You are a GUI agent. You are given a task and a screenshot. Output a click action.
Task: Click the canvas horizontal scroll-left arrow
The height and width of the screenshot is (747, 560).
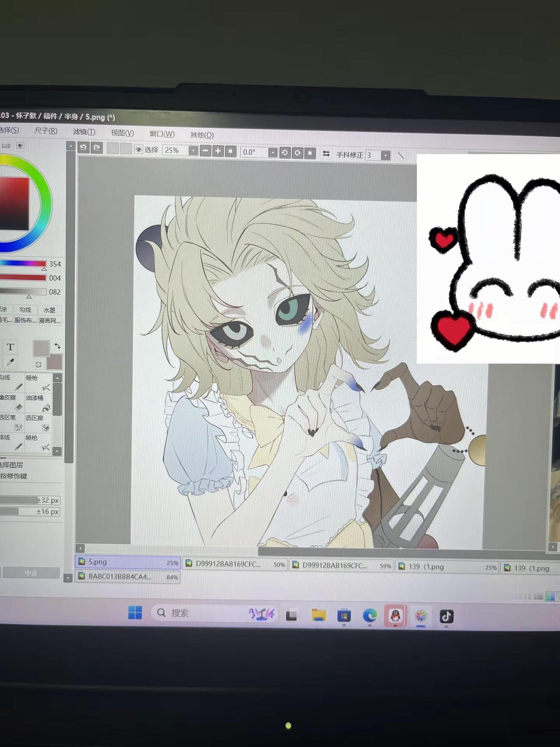tap(80, 548)
